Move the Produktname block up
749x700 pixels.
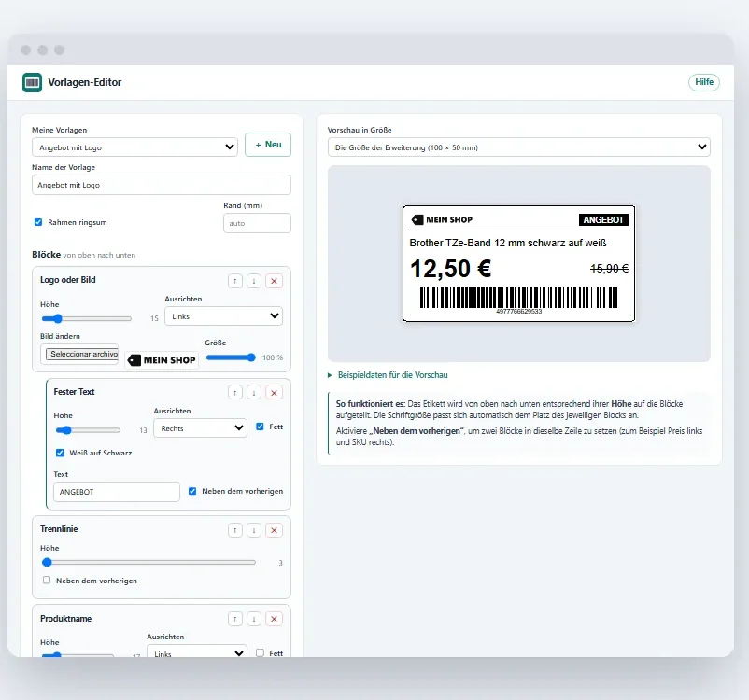click(x=235, y=619)
